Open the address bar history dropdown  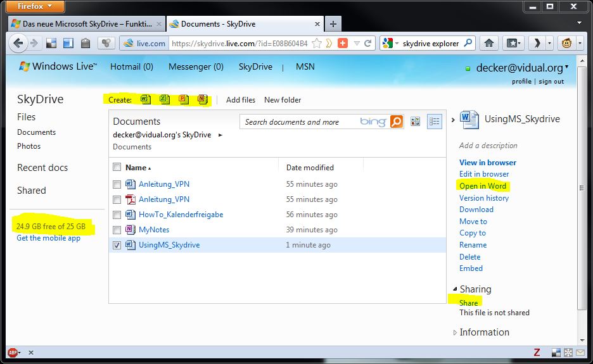click(356, 44)
